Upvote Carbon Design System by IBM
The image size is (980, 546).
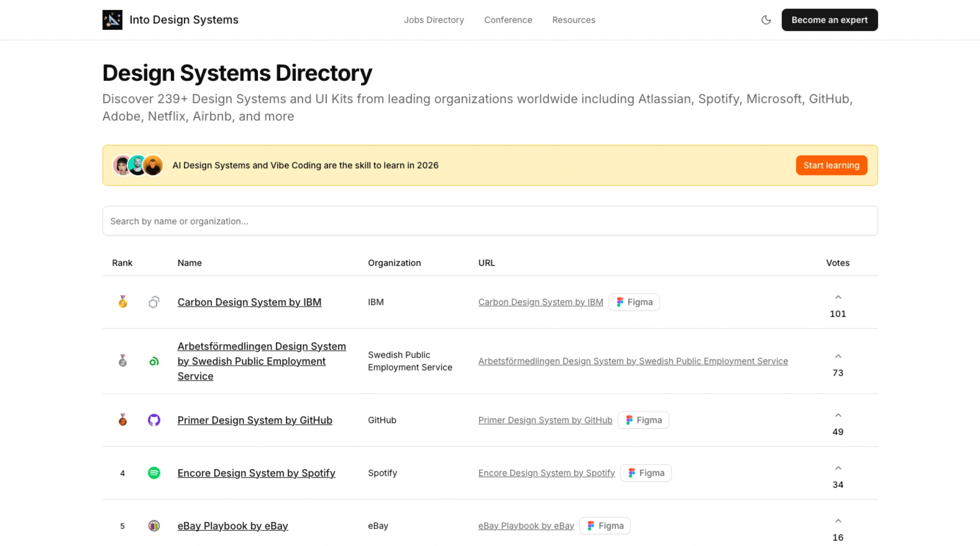[x=838, y=297]
